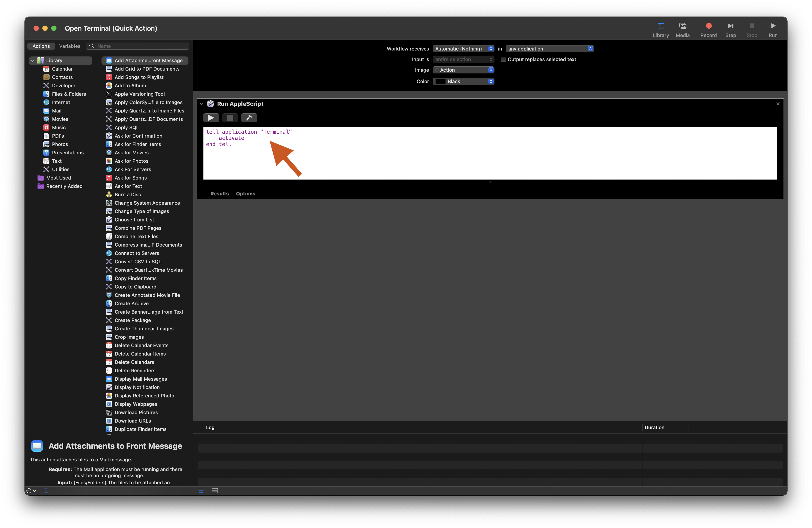Enable Output replaces selected text checkbox

pos(503,59)
